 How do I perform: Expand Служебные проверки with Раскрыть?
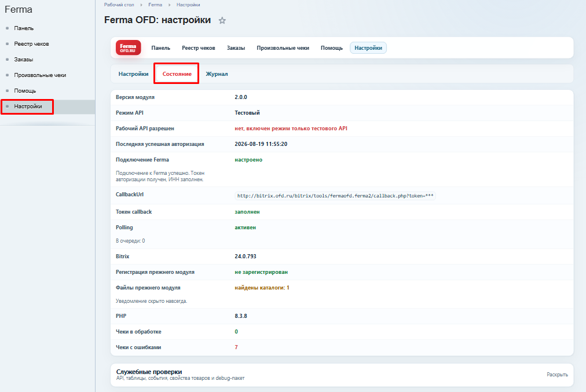pyautogui.click(x=557, y=375)
